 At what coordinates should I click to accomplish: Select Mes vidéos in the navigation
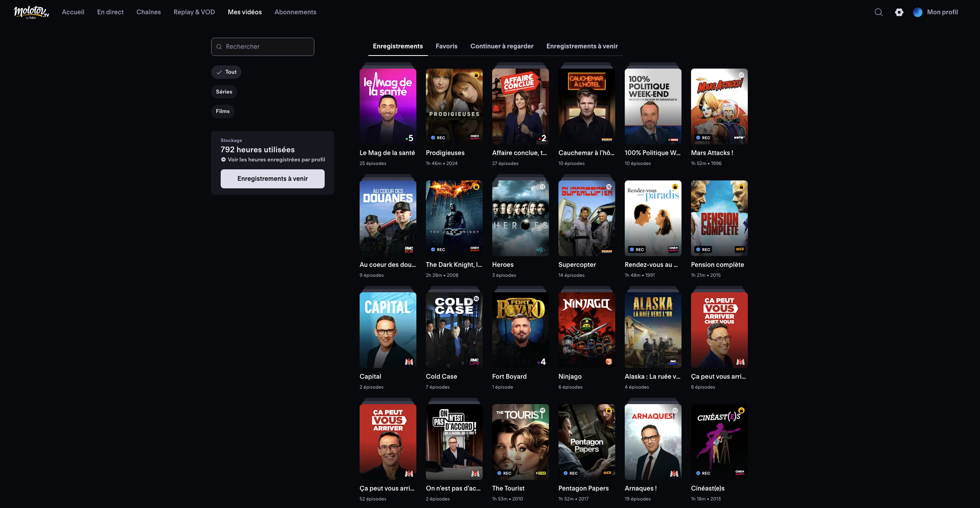[245, 12]
